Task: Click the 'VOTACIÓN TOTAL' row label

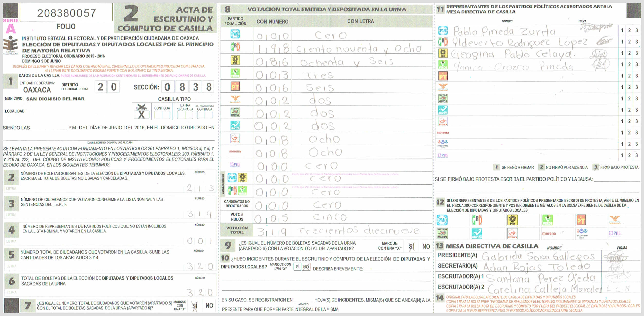Action: (237, 230)
